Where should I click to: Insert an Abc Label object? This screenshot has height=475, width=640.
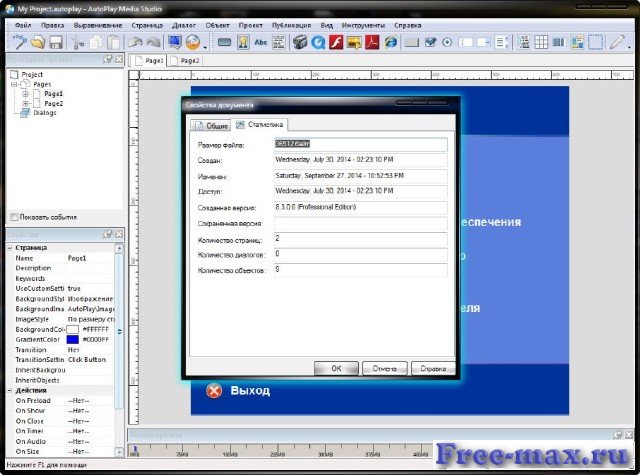pyautogui.click(x=260, y=42)
